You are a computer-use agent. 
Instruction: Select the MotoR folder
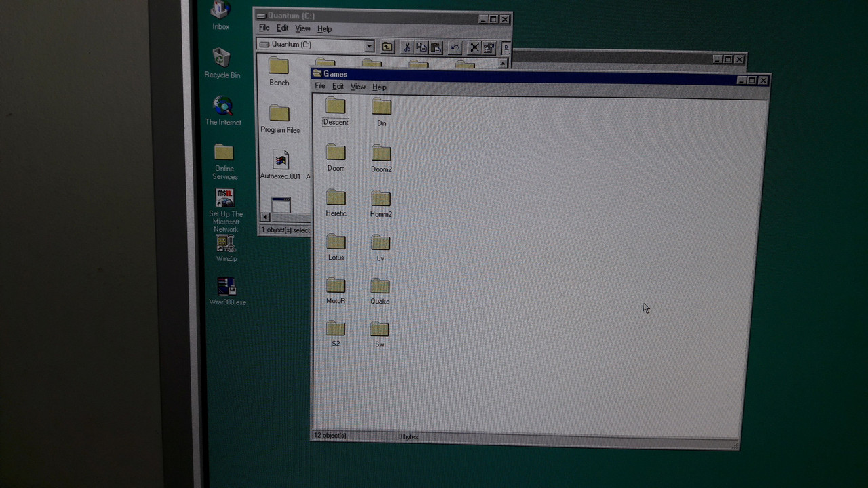coord(336,291)
